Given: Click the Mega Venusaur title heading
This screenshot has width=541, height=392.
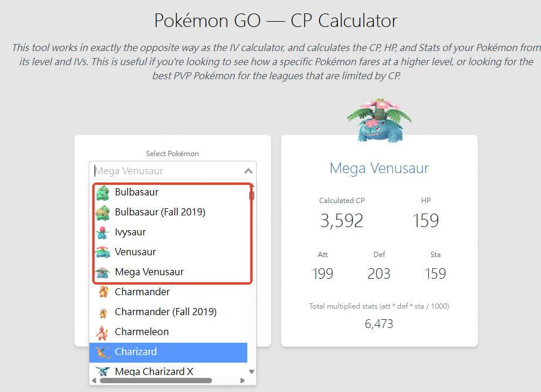Looking at the screenshot, I should pos(379,168).
